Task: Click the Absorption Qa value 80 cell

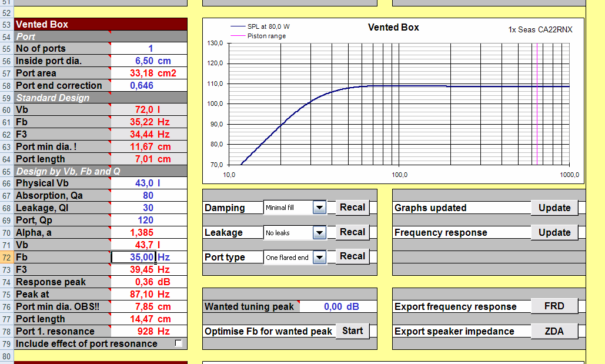Action: [149, 196]
